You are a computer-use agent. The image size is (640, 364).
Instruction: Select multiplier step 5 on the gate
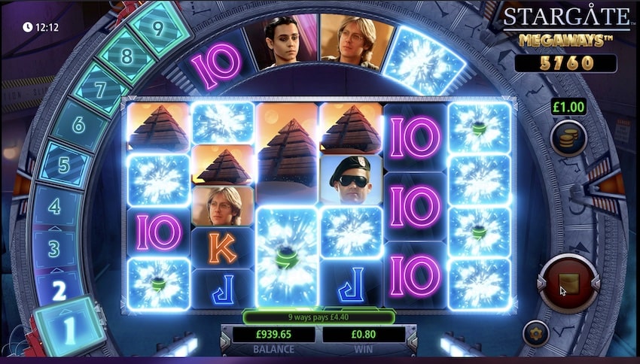point(64,165)
